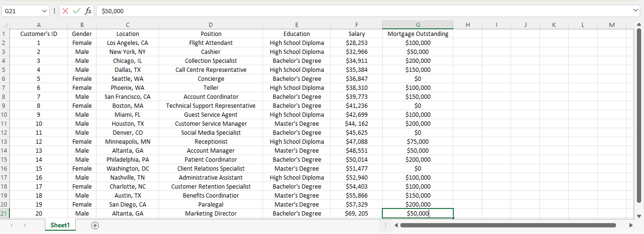Screen dimensions: 644x234
Task: Select the "$75,000" mortgage cell
Action: tap(418, 142)
